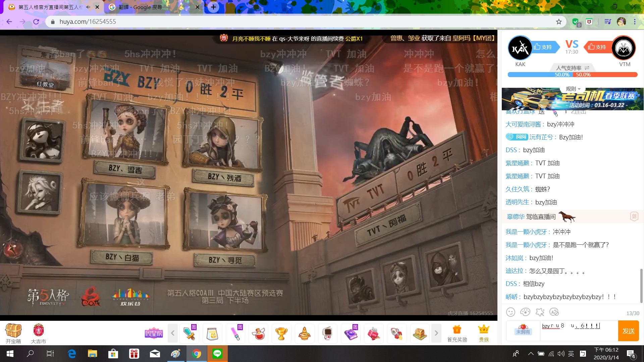Close the Google 搜尋 tab
Screen dimensions: 644x362
[197, 7]
